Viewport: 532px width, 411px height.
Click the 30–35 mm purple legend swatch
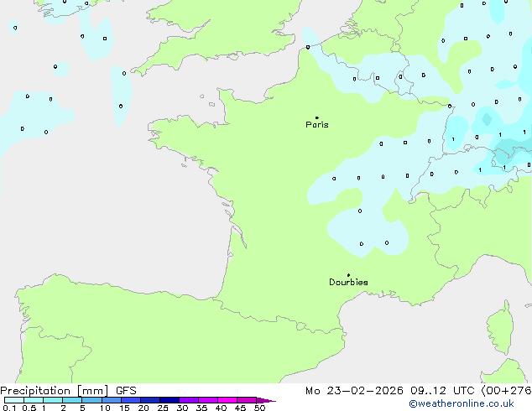coord(188,400)
